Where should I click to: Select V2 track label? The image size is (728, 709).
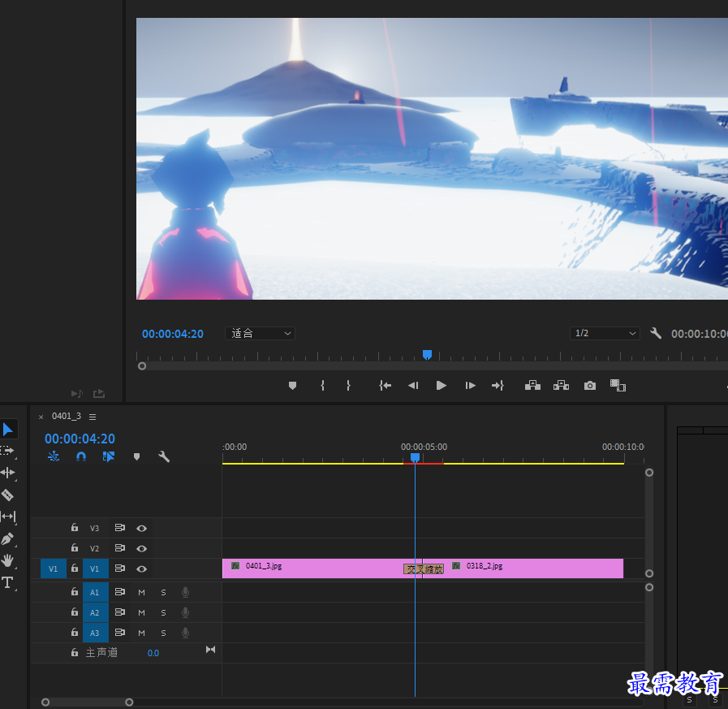(94, 549)
